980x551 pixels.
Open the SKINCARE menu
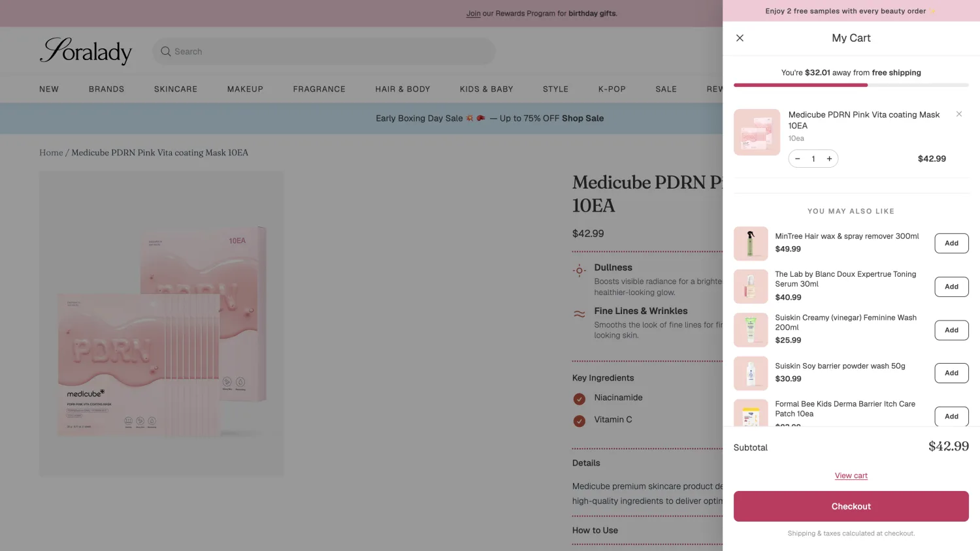176,89
